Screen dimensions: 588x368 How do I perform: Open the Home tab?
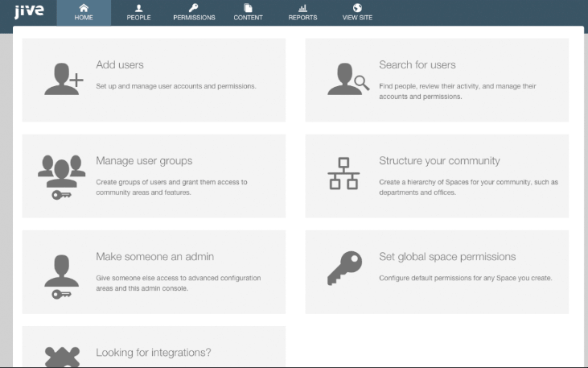click(84, 13)
